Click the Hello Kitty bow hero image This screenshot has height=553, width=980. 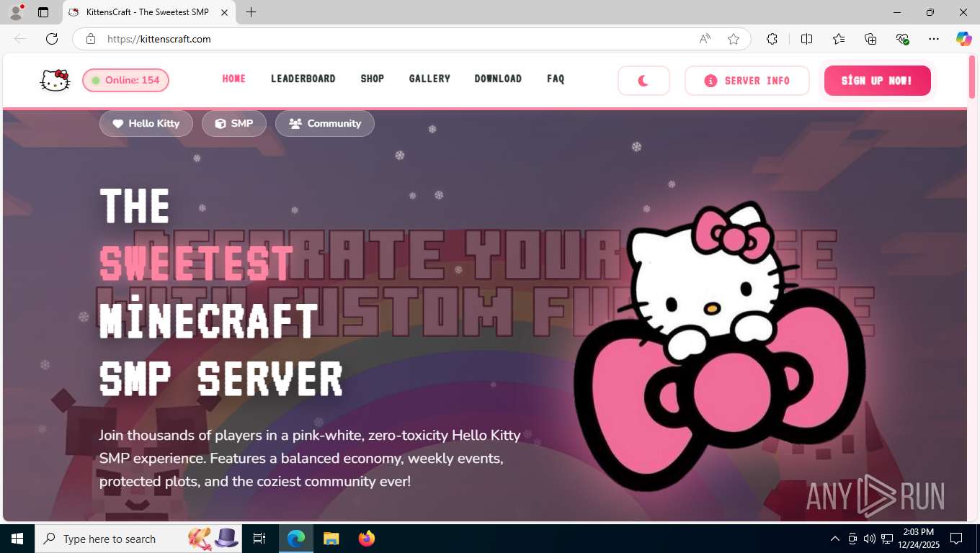click(x=721, y=346)
